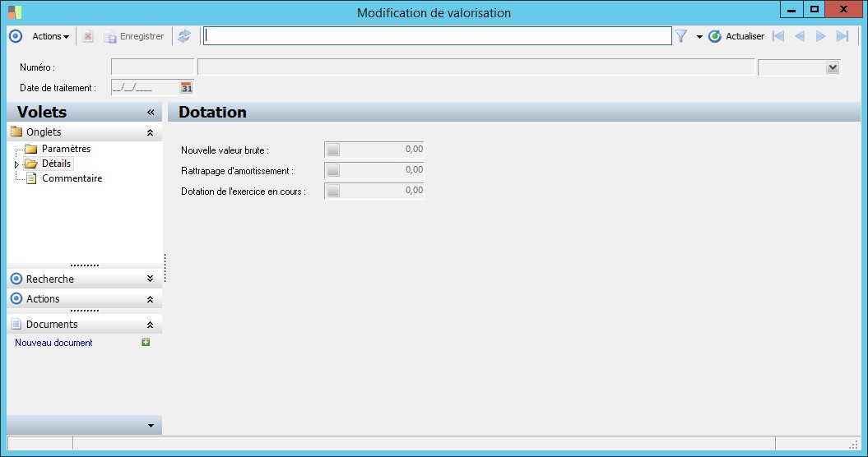Click the application icon in the title bar

(14, 12)
